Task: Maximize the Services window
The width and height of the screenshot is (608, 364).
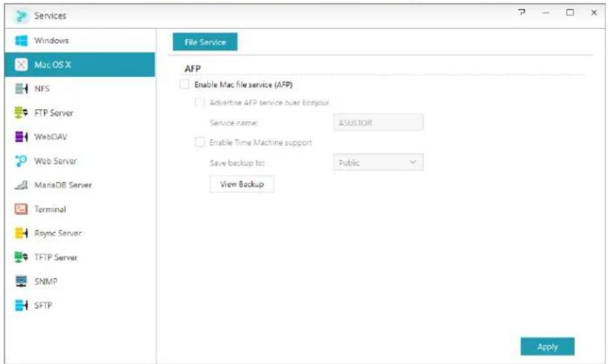Action: pos(569,12)
